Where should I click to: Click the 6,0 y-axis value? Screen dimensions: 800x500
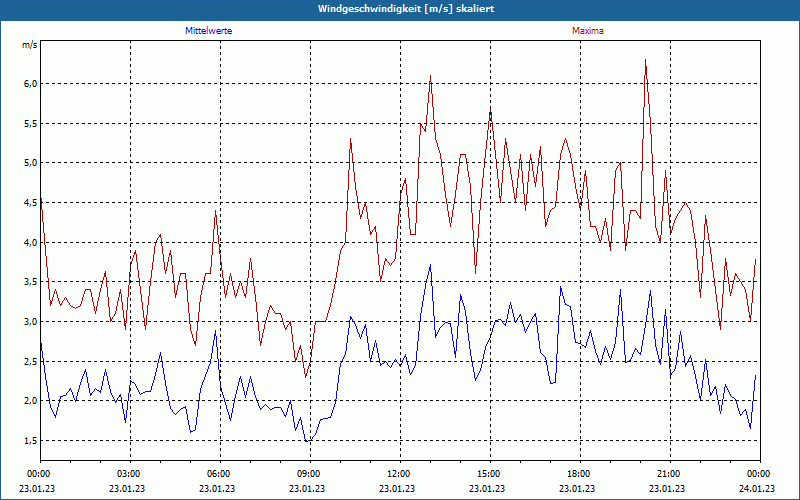31,84
